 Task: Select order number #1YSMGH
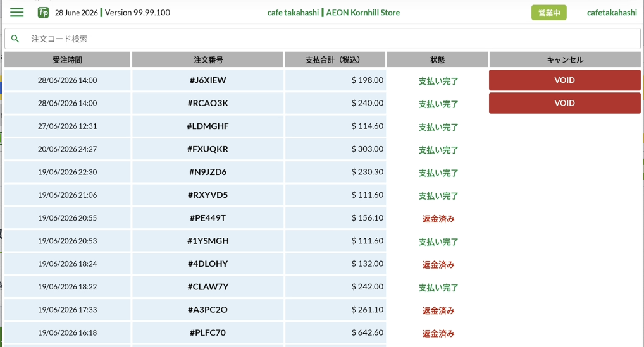point(208,241)
